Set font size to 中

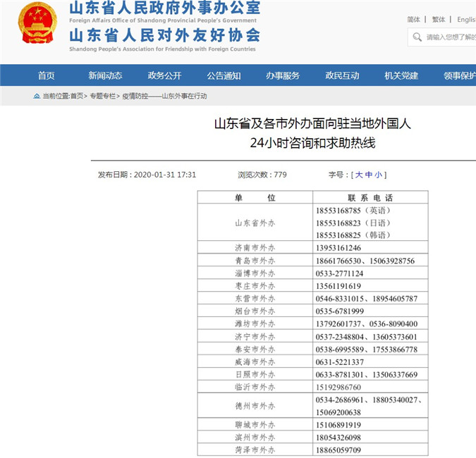click(369, 175)
